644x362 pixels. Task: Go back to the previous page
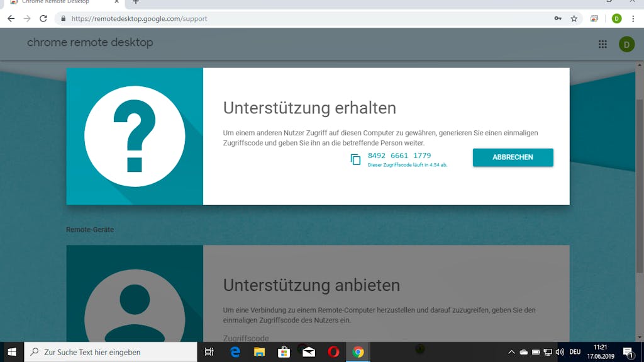coord(11,18)
